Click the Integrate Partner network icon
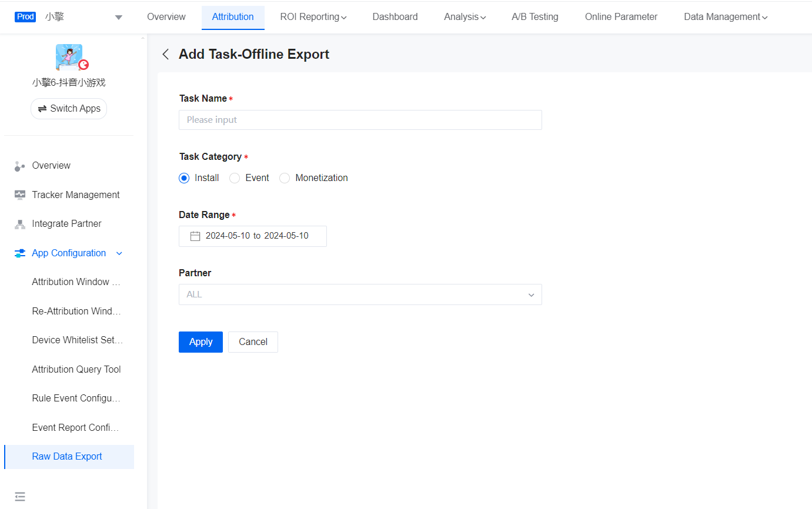This screenshot has width=812, height=509. [19, 224]
